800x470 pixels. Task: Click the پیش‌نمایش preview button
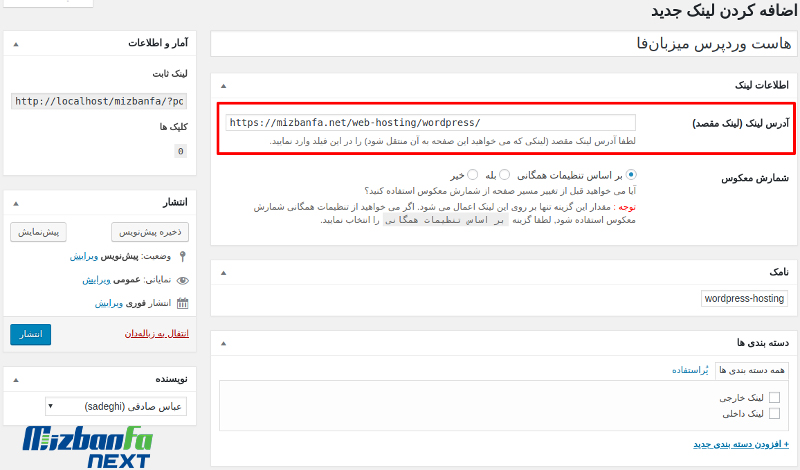38,232
